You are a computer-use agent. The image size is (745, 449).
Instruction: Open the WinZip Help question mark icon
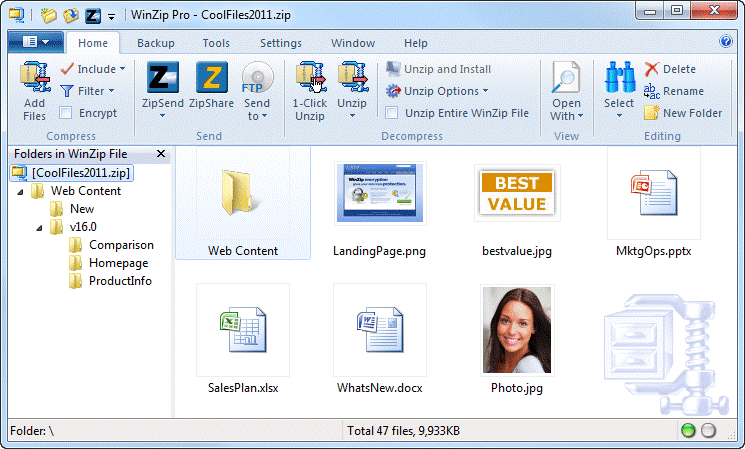pos(726,42)
